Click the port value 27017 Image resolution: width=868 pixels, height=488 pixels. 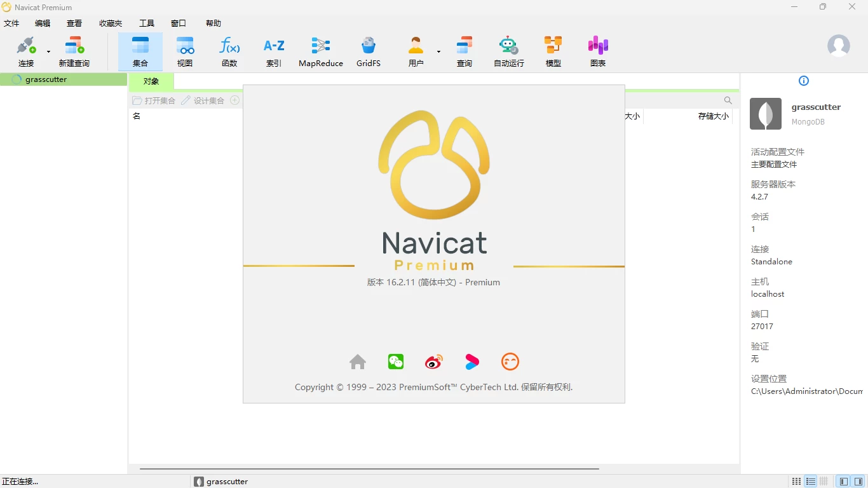click(x=762, y=327)
